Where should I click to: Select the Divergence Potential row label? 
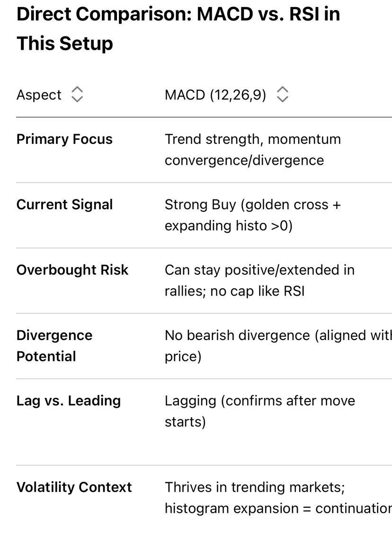(x=54, y=346)
